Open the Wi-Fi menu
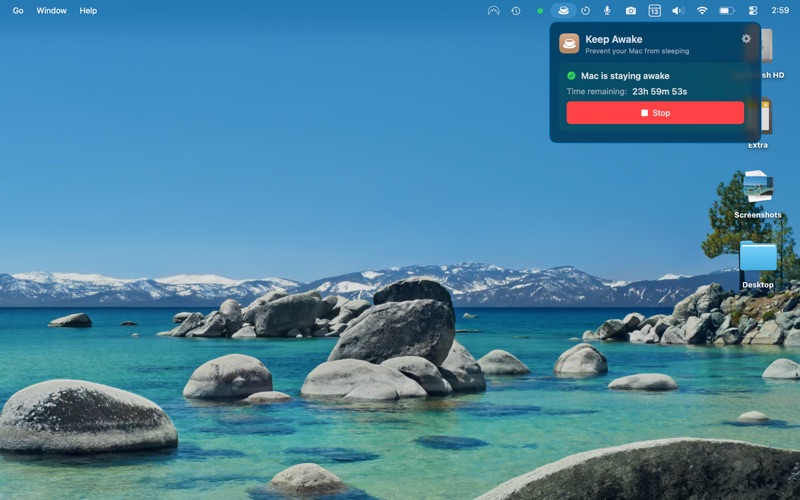 point(702,11)
